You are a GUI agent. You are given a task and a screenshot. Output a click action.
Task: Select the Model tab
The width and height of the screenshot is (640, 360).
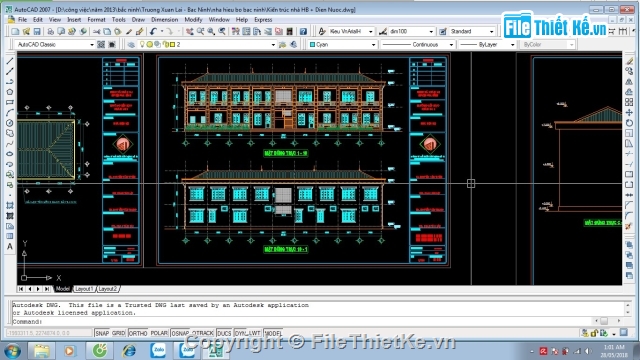(62, 289)
